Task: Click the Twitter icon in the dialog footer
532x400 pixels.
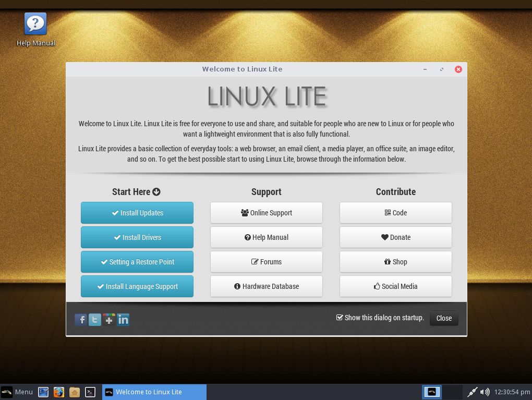Action: 94,320
